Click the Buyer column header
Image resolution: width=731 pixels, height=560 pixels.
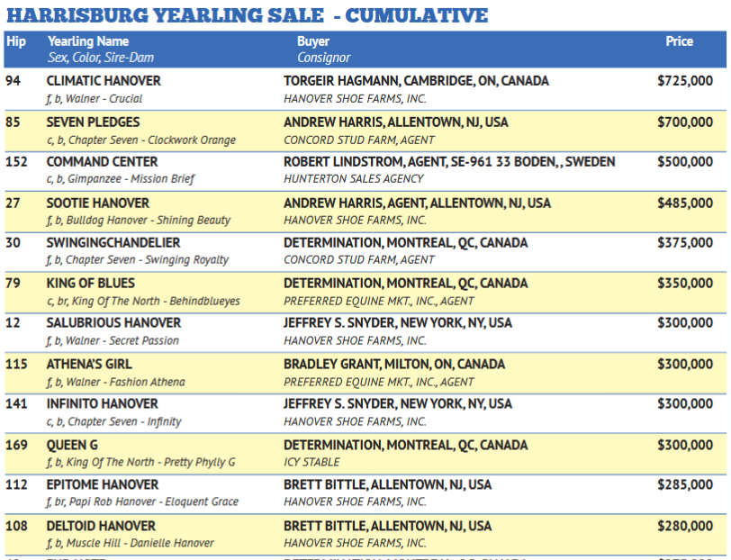[313, 41]
